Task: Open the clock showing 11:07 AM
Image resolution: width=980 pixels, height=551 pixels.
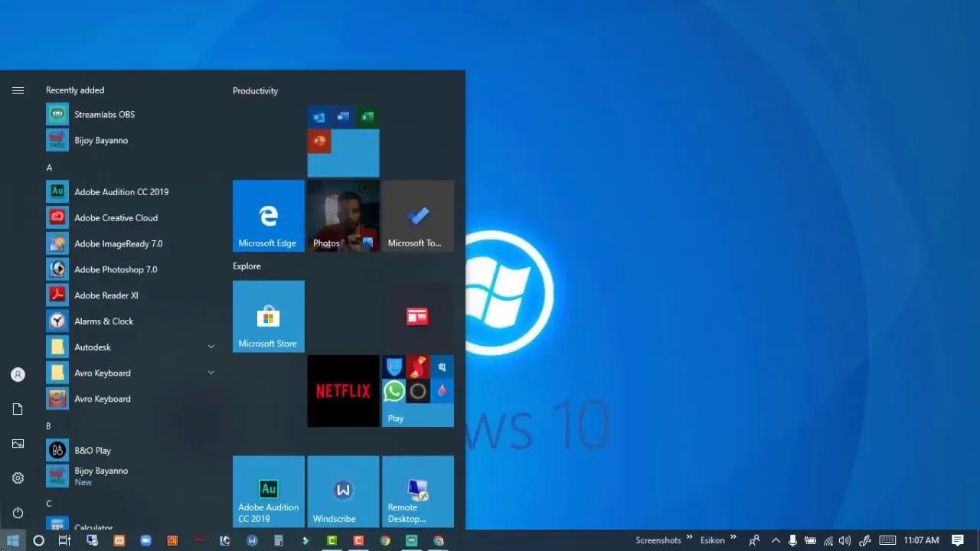Action: coord(921,540)
